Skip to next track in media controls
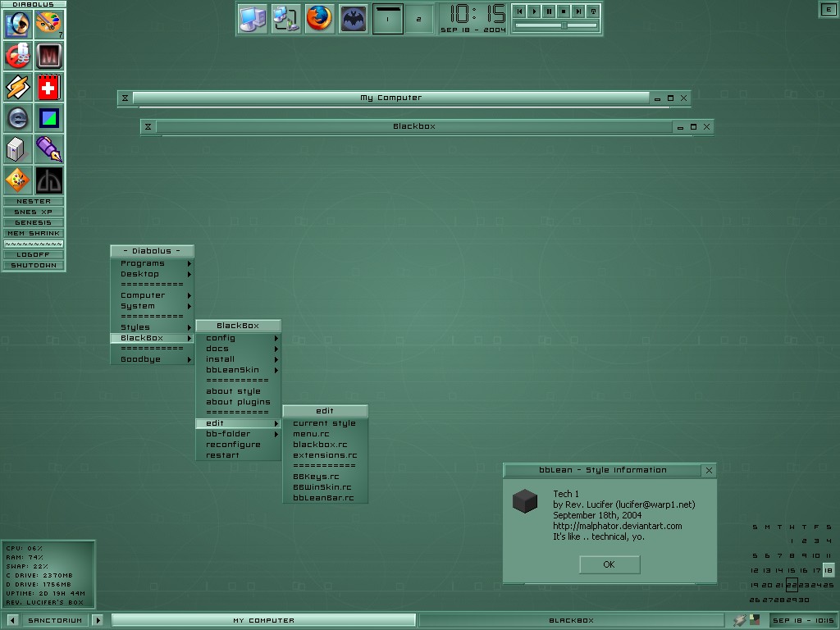This screenshot has width=840, height=630. (578, 11)
